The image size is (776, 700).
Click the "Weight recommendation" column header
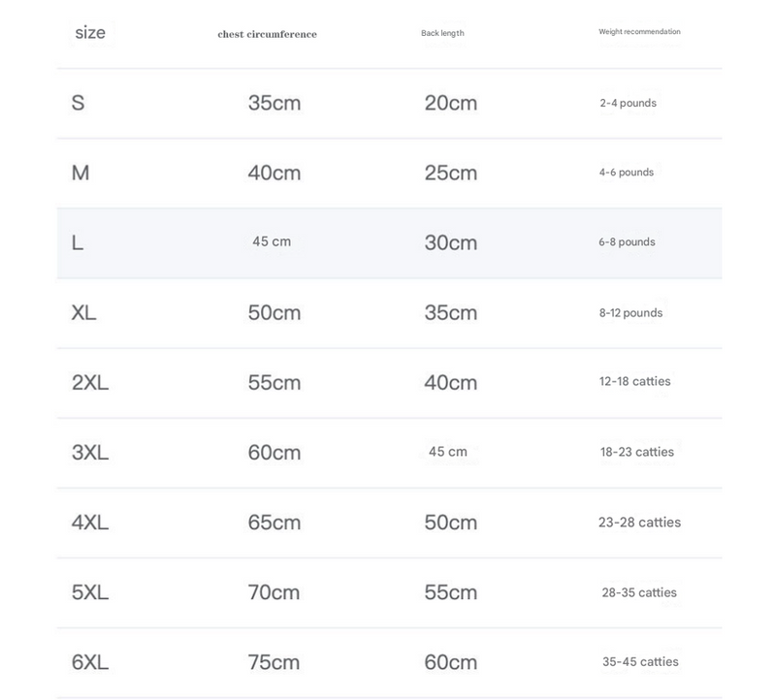pos(639,32)
